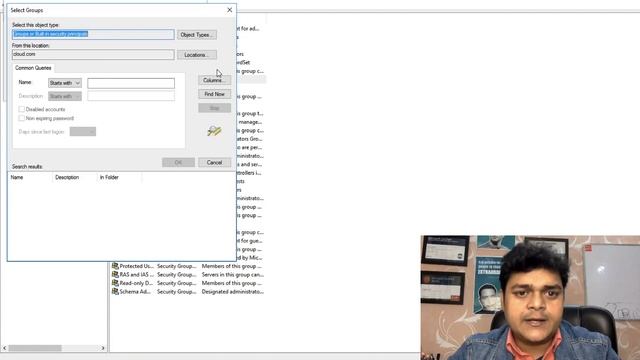Enable the Disabled accounts checkbox

(x=22, y=109)
